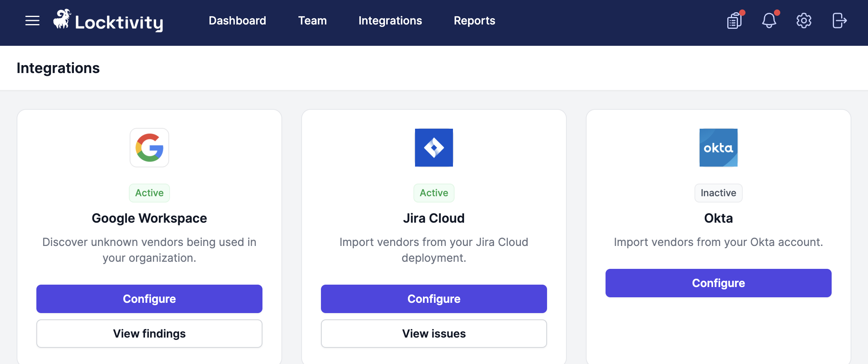Select Integrations in the top navigation

(390, 21)
